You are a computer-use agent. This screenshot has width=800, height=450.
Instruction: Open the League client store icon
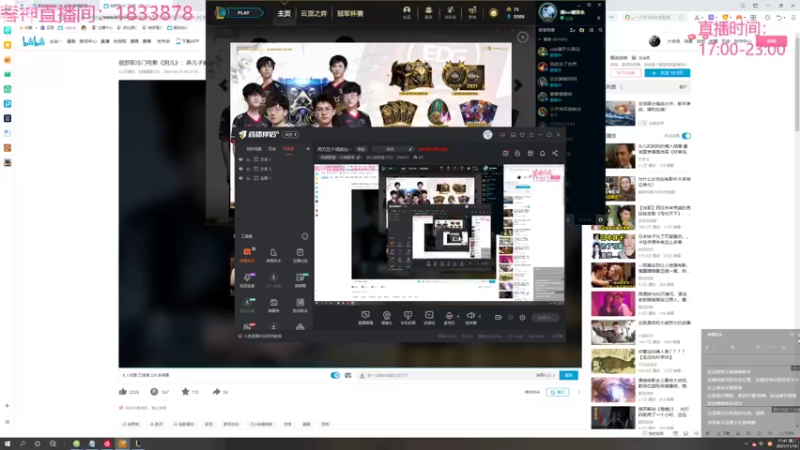pos(472,11)
